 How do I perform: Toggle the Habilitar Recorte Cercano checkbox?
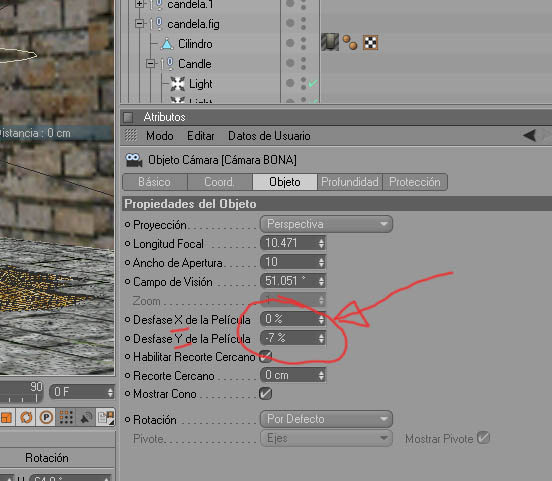pyautogui.click(x=265, y=357)
